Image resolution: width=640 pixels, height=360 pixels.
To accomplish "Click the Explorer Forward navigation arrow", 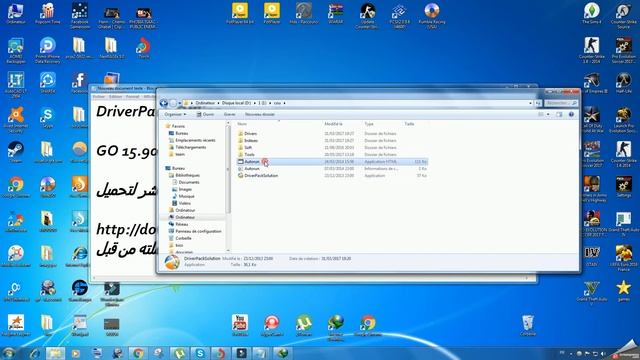I will [x=173, y=103].
